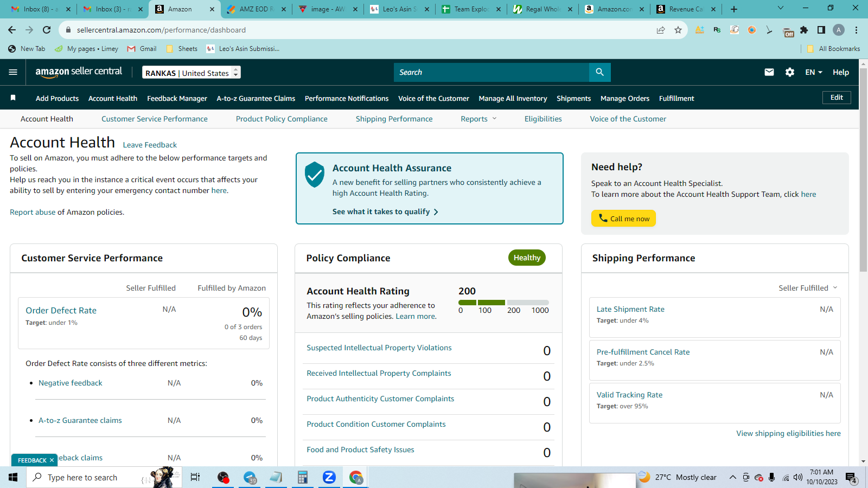Open Feedback Manager in navigation bar
Image resolution: width=868 pixels, height=488 pixels.
177,98
